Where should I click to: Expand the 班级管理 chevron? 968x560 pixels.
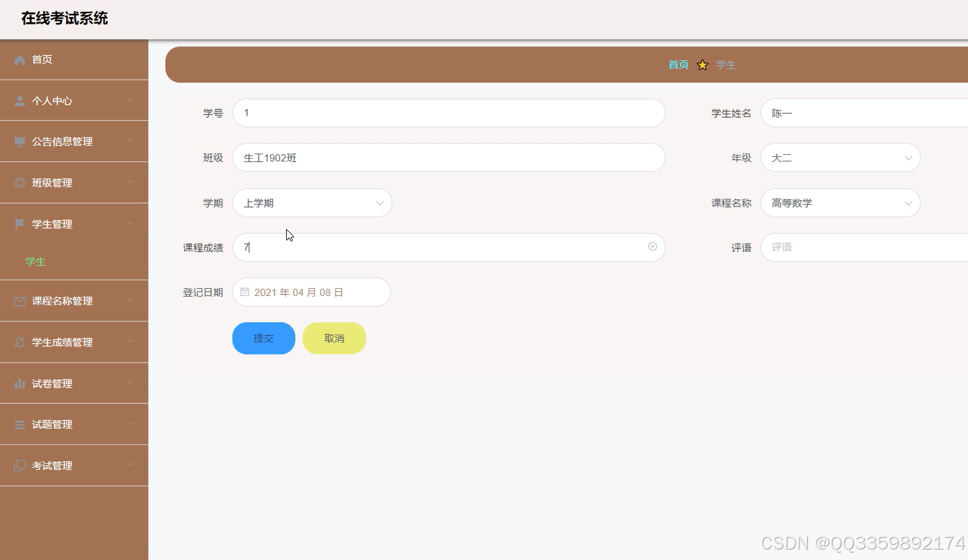[x=131, y=182]
